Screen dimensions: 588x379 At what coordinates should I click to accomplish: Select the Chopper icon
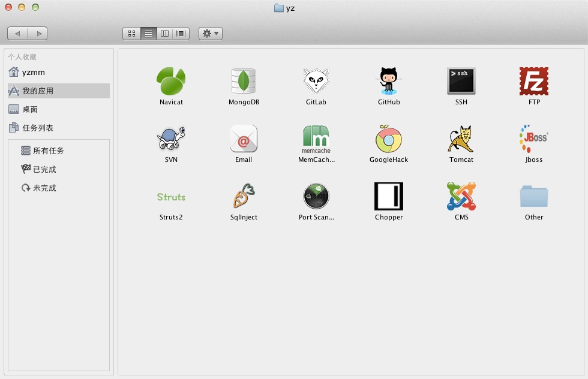[x=389, y=196]
